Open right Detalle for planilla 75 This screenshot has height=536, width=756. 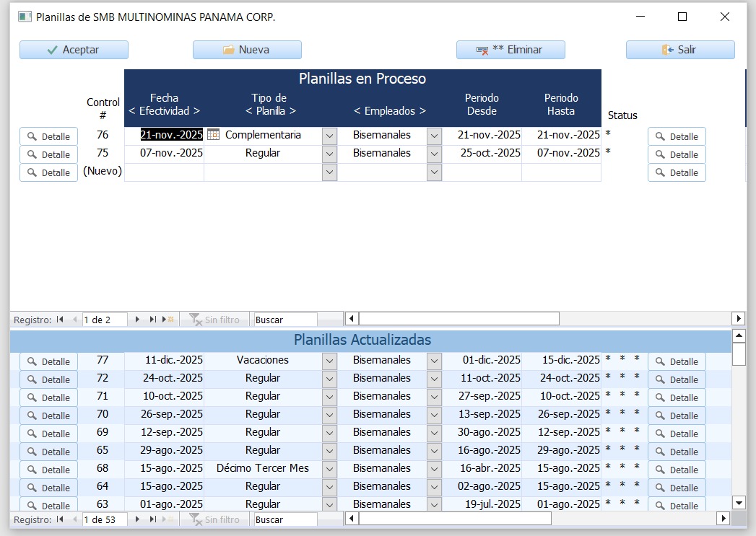coord(677,154)
